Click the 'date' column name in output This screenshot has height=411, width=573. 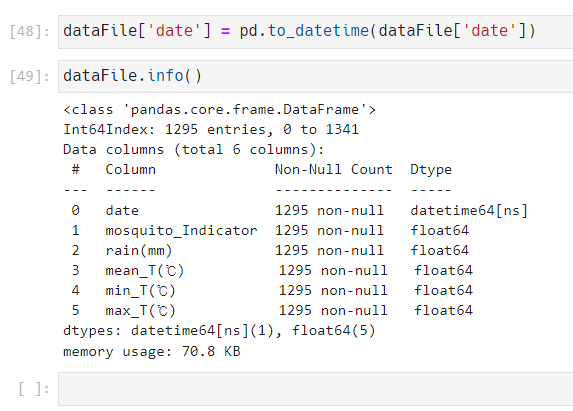point(122,210)
